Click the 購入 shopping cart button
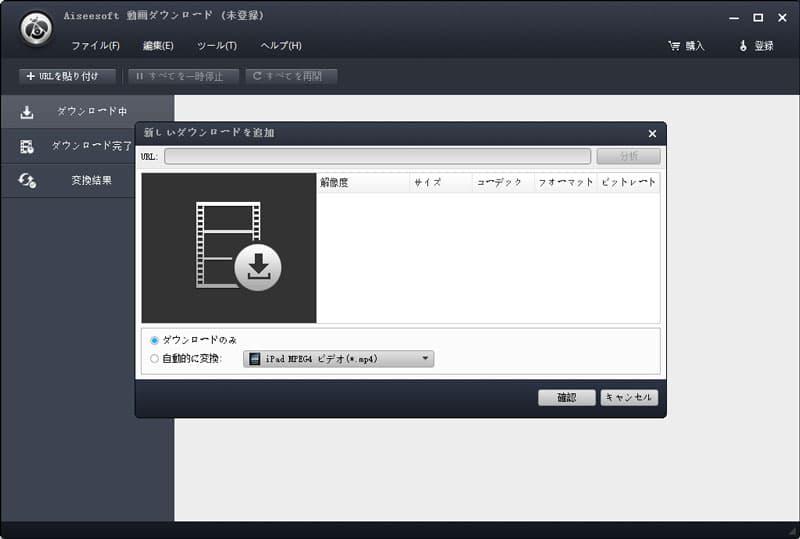Viewport: 800px width, 539px height. point(686,46)
